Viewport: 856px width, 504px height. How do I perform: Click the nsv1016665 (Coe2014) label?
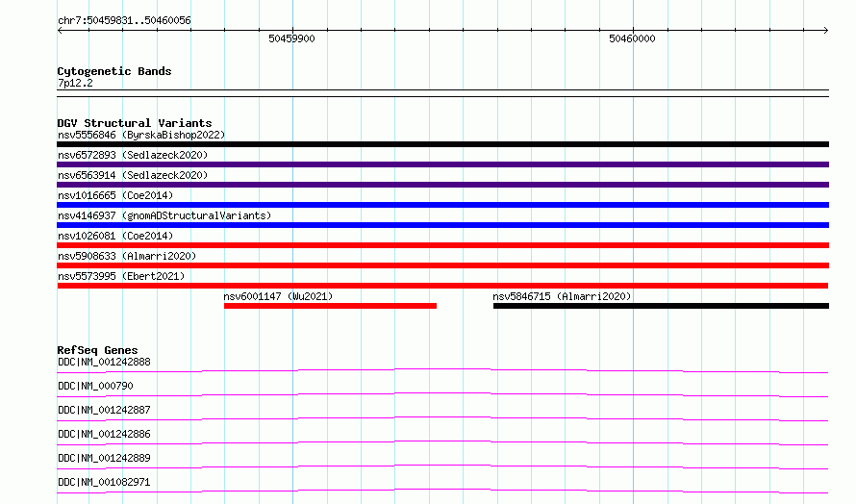[x=115, y=195]
